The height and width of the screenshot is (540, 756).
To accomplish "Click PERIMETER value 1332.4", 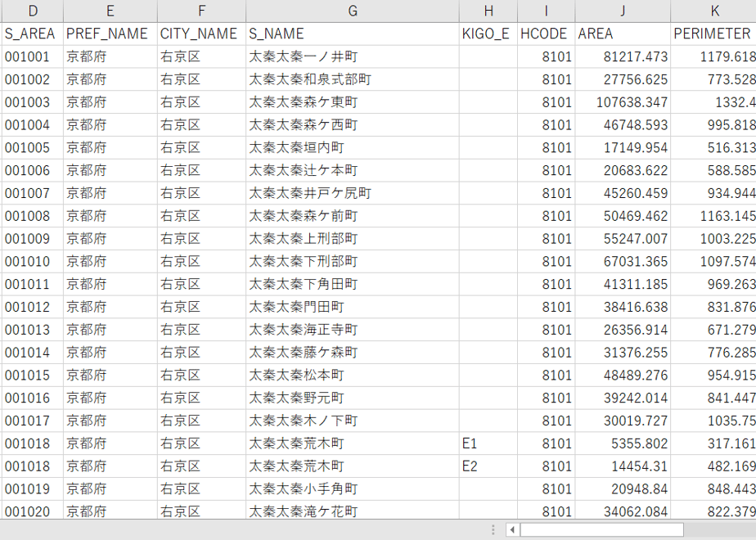I will 713,102.
